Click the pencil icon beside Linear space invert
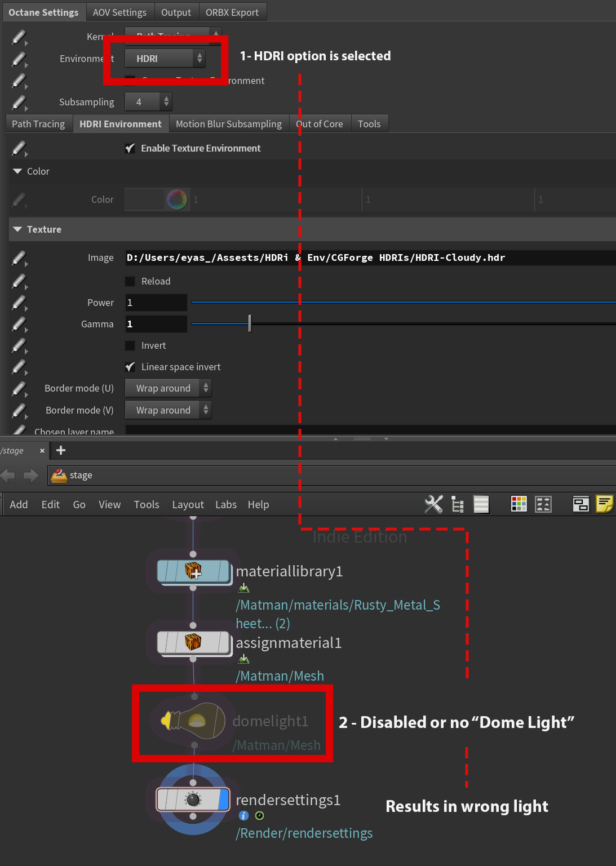This screenshot has height=866, width=616. (19, 367)
